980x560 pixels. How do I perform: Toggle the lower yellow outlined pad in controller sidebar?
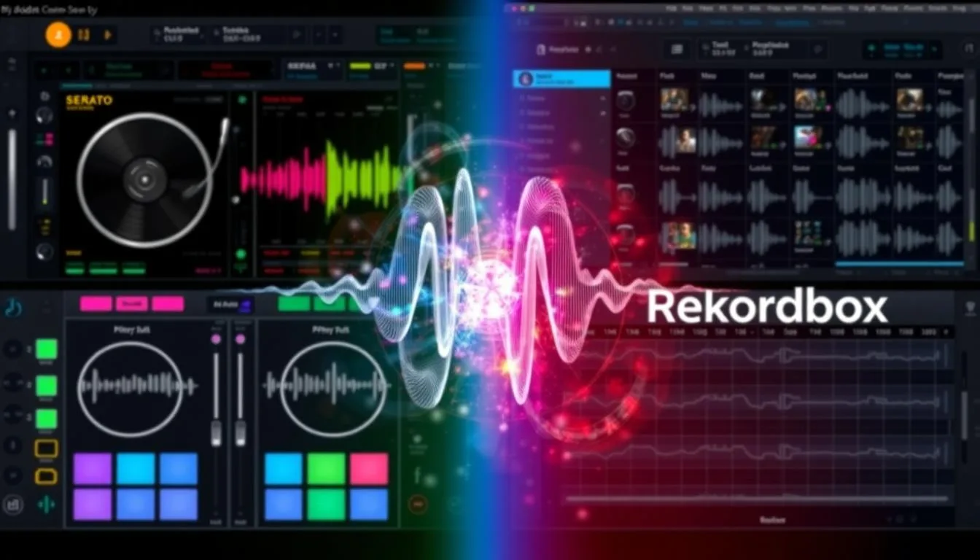pyautogui.click(x=47, y=476)
